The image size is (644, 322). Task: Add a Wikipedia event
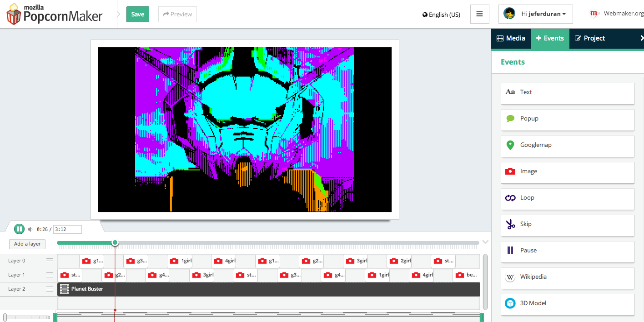(x=568, y=278)
